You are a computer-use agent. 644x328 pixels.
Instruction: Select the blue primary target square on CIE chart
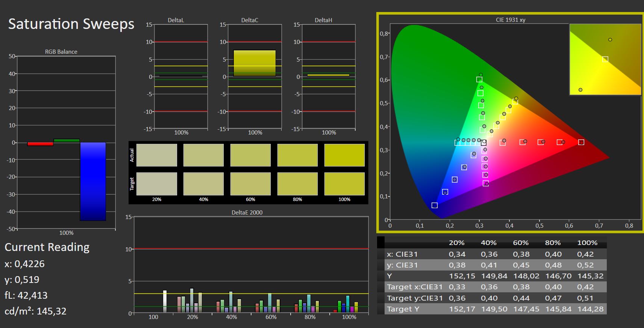tap(435, 205)
